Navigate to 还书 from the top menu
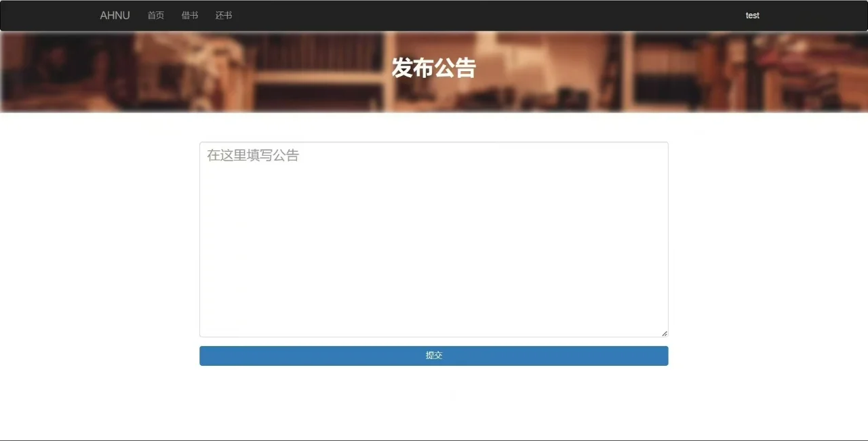This screenshot has height=441, width=868. click(224, 15)
